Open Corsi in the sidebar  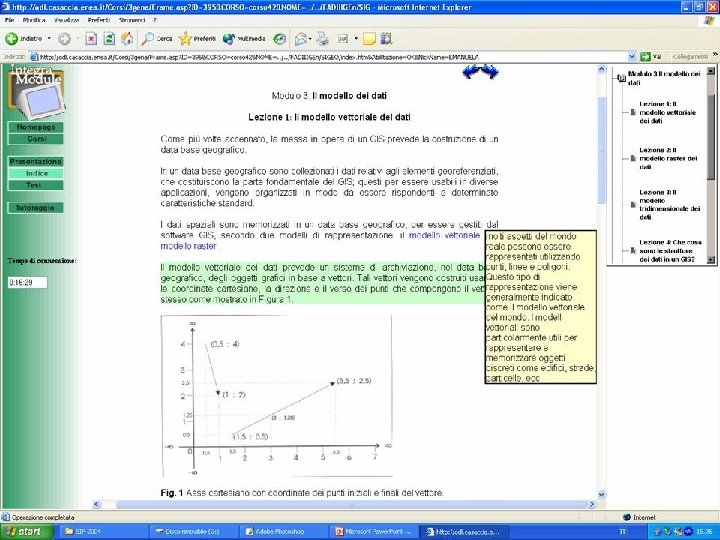click(36, 139)
